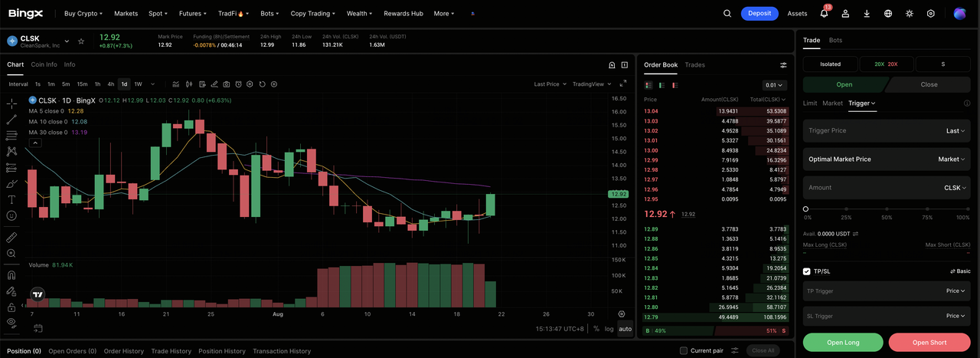980x358 pixels.
Task: Click the Open Long button
Action: click(843, 342)
